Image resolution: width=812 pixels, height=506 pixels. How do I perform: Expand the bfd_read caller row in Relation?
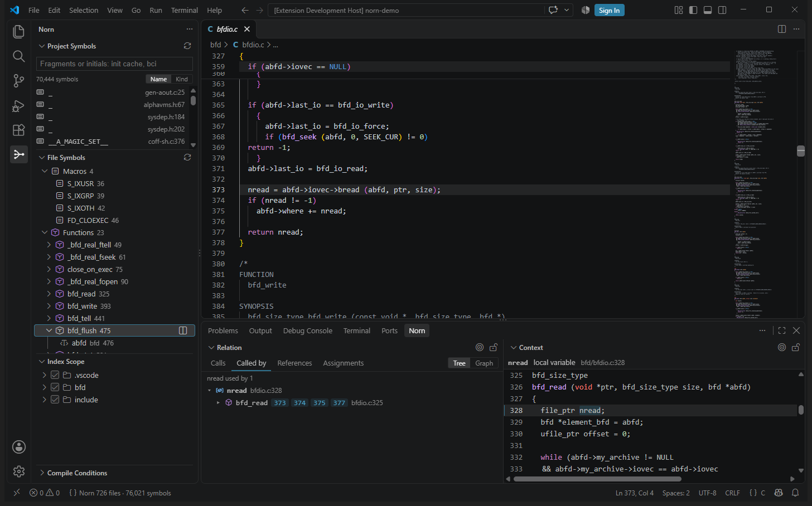pyautogui.click(x=218, y=402)
